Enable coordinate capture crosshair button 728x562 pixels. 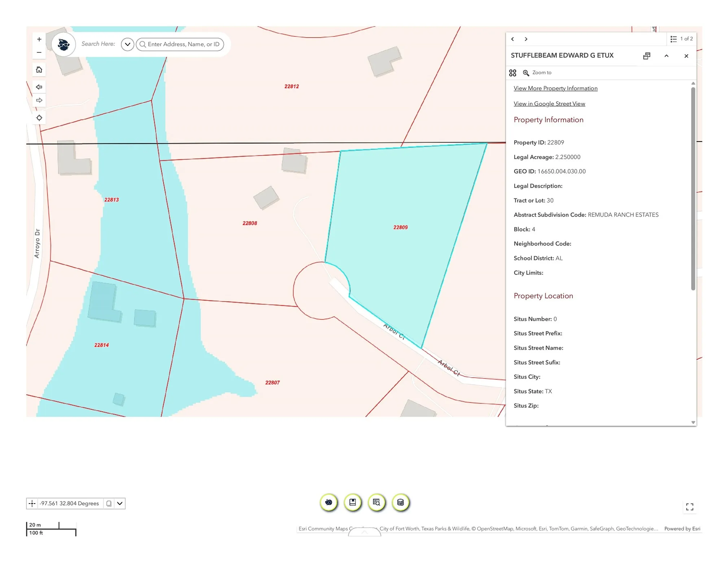pyautogui.click(x=32, y=503)
